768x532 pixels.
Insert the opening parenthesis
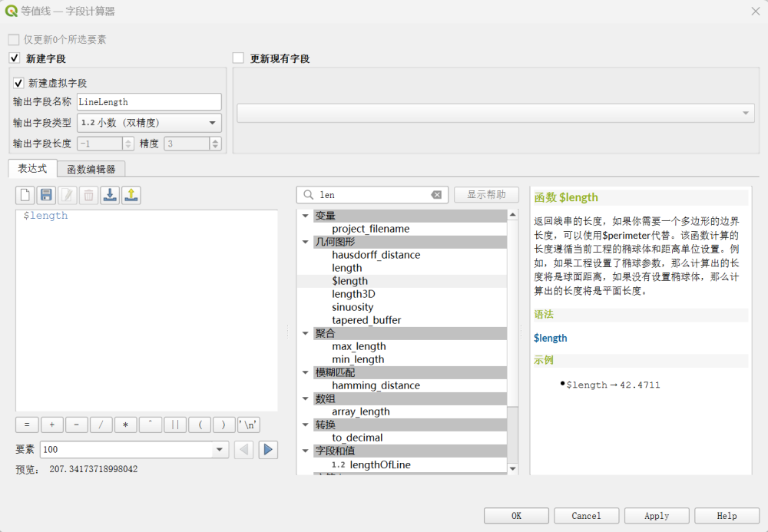tap(200, 425)
